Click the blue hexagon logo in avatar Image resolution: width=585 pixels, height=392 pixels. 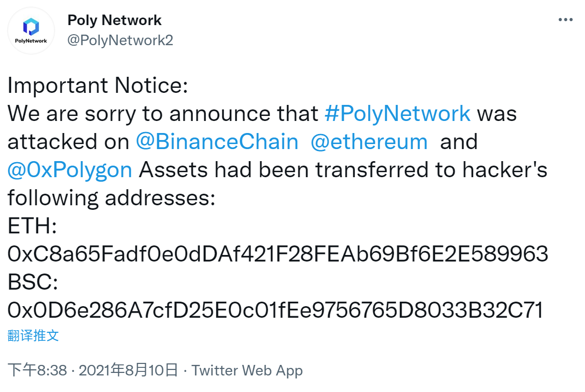click(x=31, y=27)
